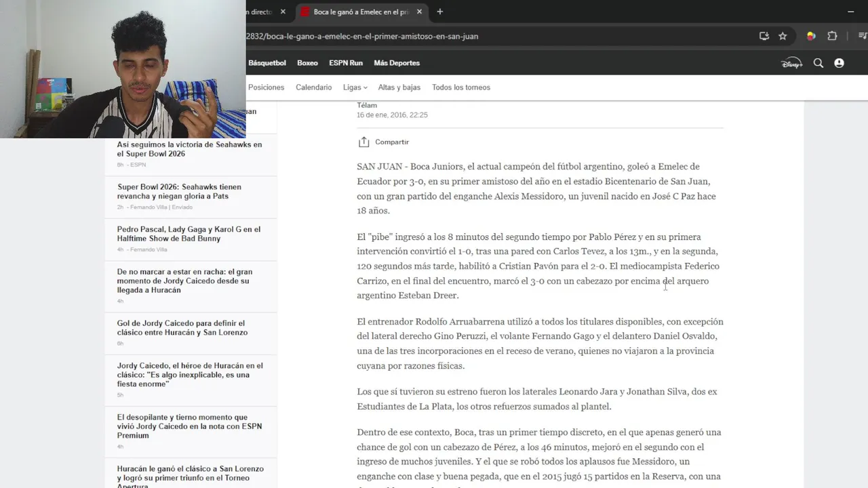This screenshot has width=868, height=488.
Task: Open the browser extensions puzzle icon
Action: tap(832, 36)
